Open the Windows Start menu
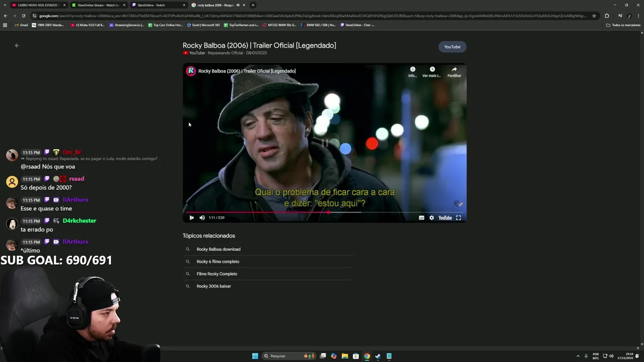Screen dimensions: 644x362 click(255, 356)
